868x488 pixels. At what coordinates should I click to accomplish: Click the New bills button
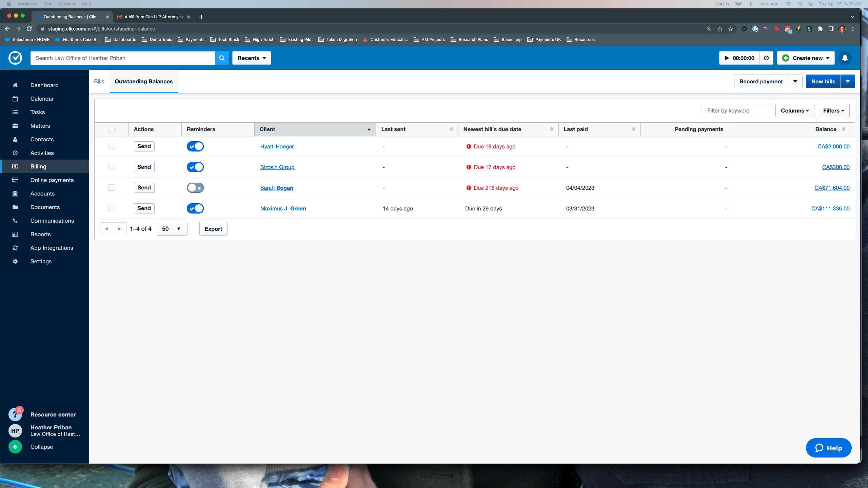823,81
